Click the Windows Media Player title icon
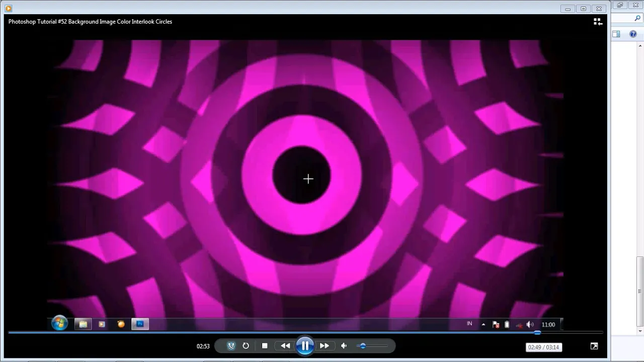The height and width of the screenshot is (362, 644). tap(8, 9)
